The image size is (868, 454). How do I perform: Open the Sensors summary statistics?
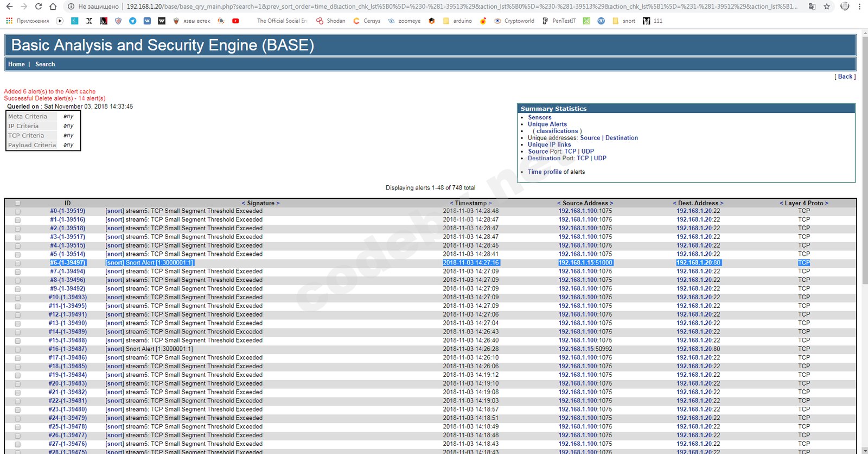[539, 117]
